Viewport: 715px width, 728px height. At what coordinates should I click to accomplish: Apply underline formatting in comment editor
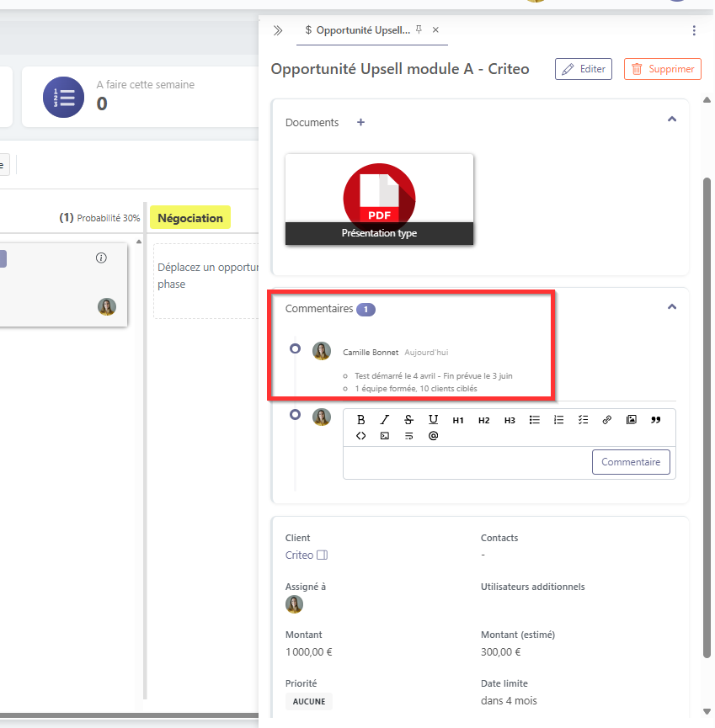[433, 420]
